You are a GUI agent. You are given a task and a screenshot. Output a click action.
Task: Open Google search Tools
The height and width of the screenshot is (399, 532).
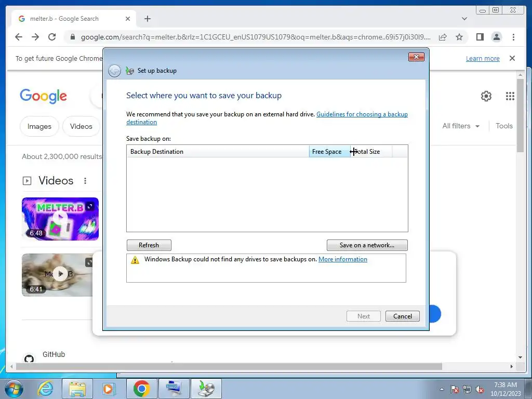coord(504,126)
